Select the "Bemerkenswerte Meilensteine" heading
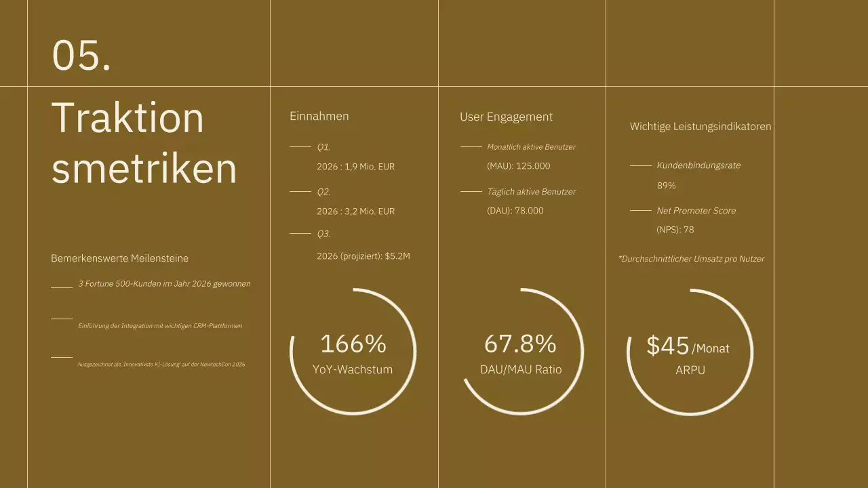 click(x=119, y=258)
